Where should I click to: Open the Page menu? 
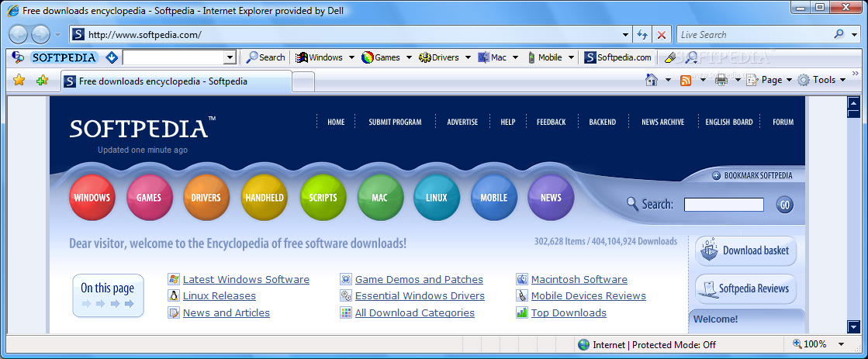tap(769, 80)
